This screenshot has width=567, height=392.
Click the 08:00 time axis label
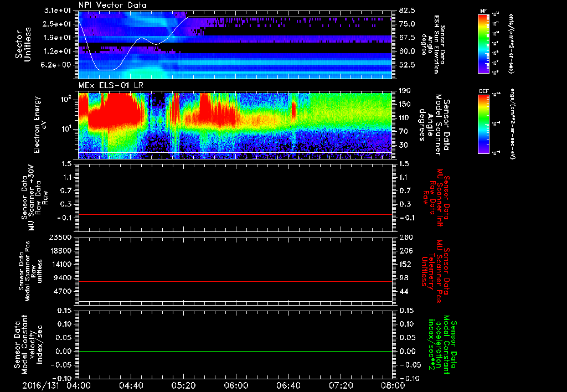pyautogui.click(x=393, y=385)
